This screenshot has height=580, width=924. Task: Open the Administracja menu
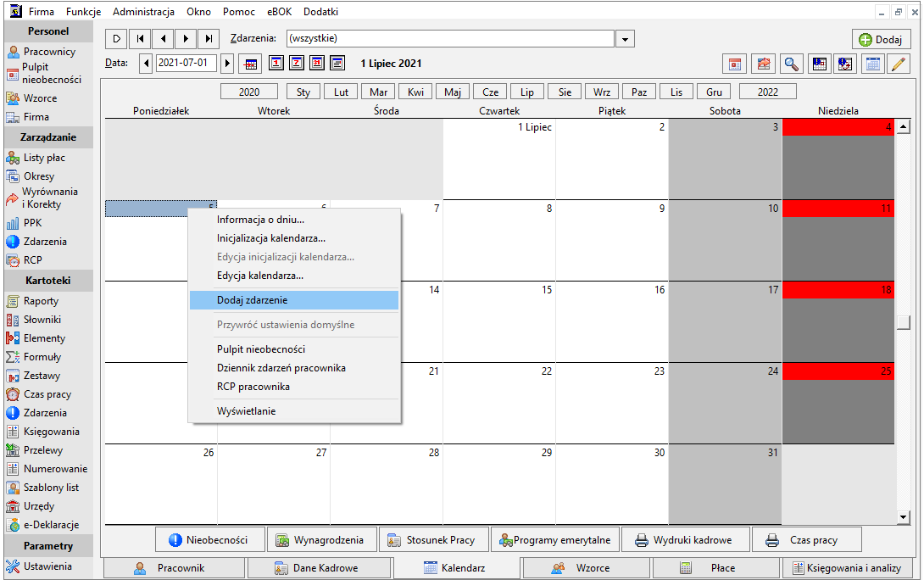pyautogui.click(x=143, y=12)
